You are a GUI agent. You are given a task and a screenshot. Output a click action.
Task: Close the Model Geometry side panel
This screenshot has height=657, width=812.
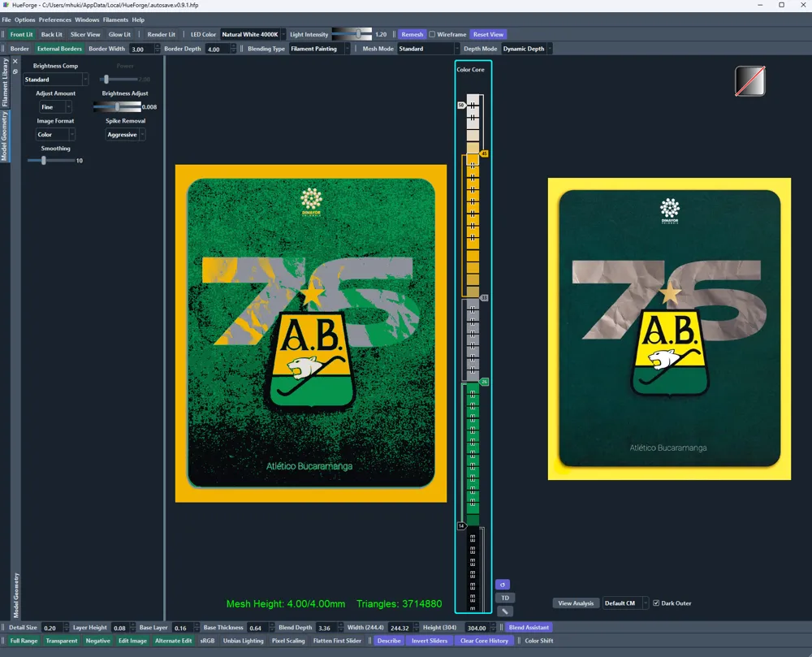pos(15,61)
